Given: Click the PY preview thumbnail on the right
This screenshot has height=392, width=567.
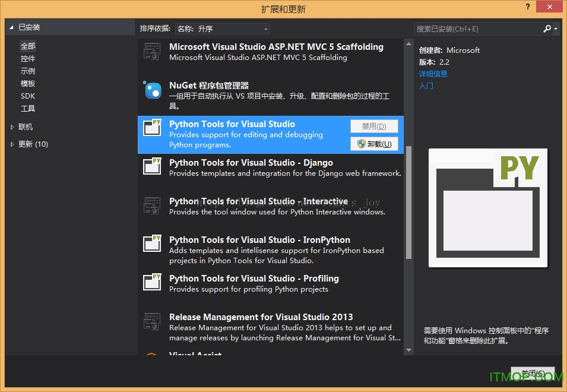Looking at the screenshot, I should [487, 207].
